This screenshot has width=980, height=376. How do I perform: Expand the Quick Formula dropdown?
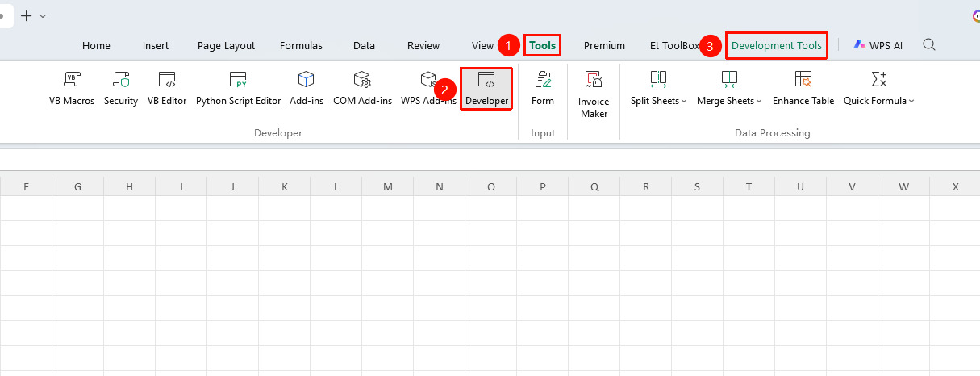click(x=879, y=88)
